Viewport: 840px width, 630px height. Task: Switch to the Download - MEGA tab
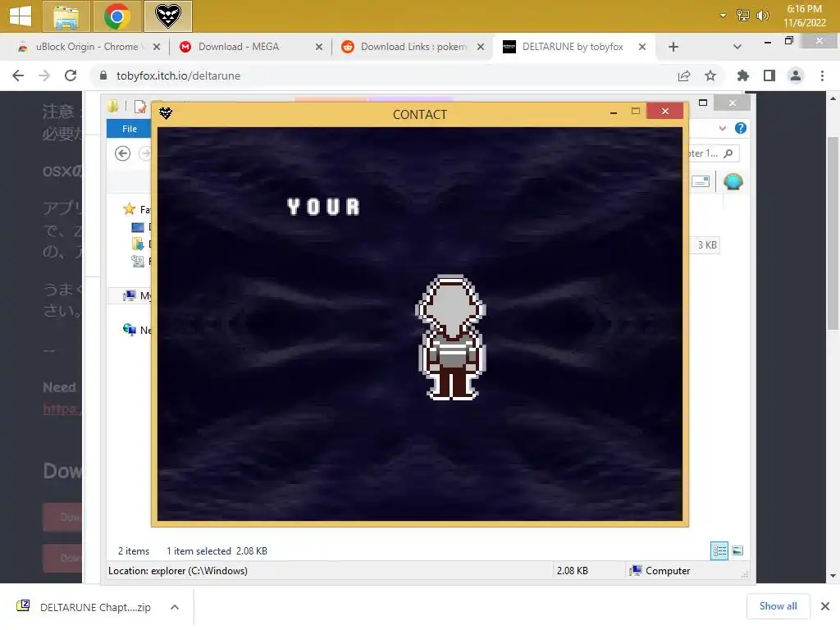pos(239,47)
